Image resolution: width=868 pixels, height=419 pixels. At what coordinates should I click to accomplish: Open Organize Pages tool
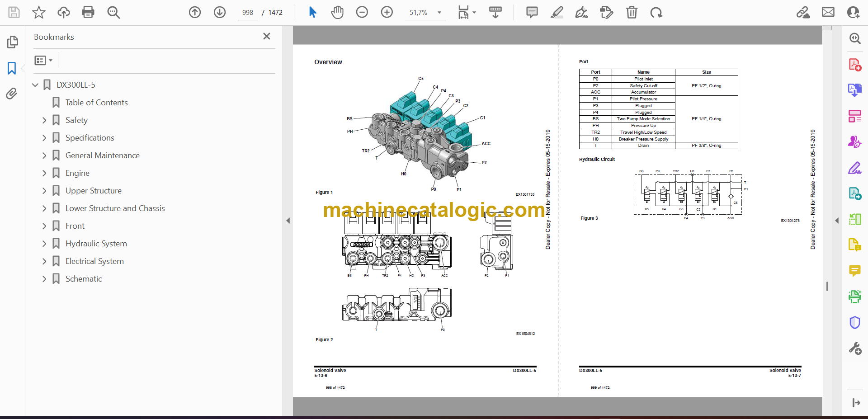tap(854, 116)
